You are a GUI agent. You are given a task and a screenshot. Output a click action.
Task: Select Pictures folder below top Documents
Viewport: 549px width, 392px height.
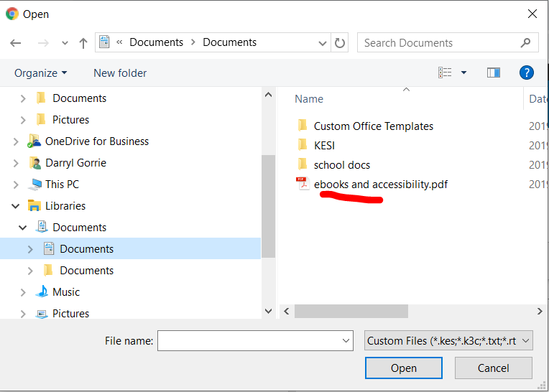coord(70,120)
